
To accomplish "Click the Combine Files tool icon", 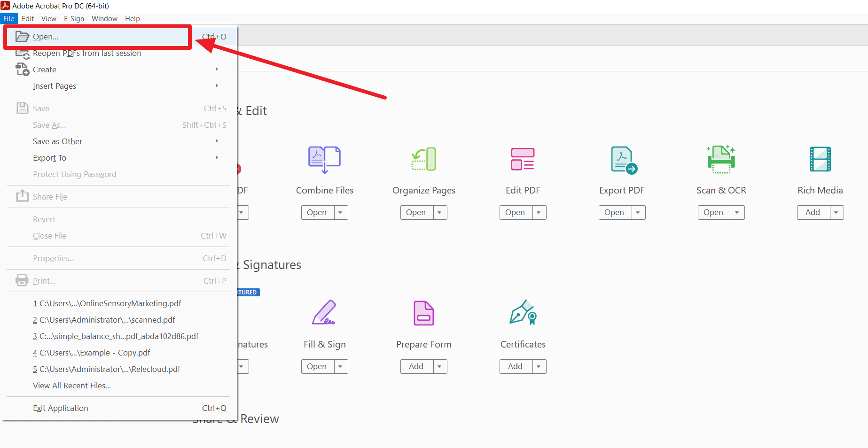I will [x=324, y=159].
